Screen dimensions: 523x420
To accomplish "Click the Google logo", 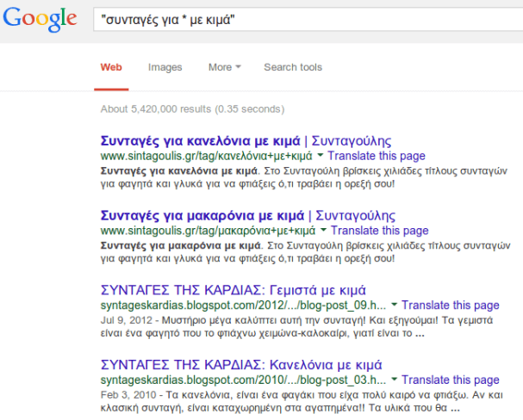I will (x=40, y=19).
